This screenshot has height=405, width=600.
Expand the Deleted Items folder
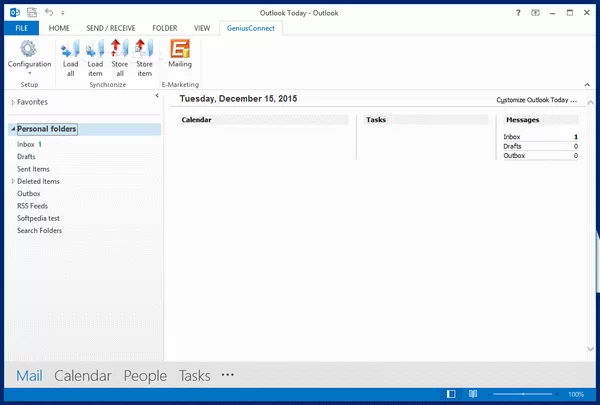click(x=12, y=181)
